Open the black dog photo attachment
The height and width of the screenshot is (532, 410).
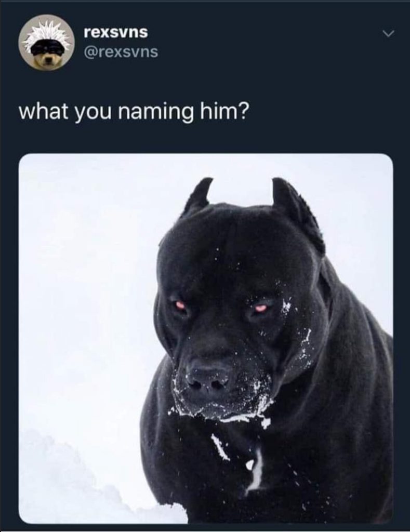tap(206, 338)
